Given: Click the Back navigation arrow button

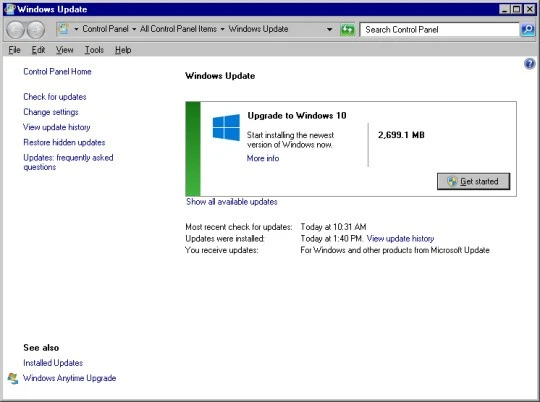Looking at the screenshot, I should (x=15, y=30).
